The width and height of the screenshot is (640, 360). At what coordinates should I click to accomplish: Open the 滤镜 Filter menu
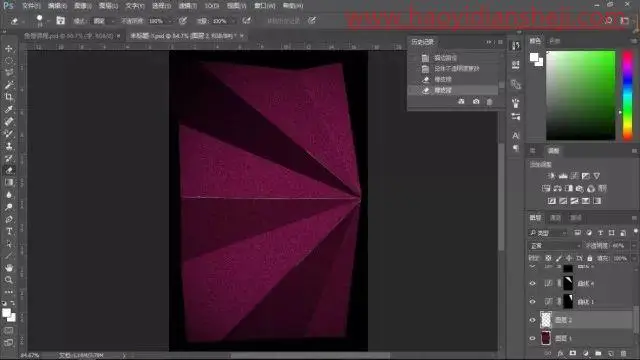pyautogui.click(x=188, y=6)
